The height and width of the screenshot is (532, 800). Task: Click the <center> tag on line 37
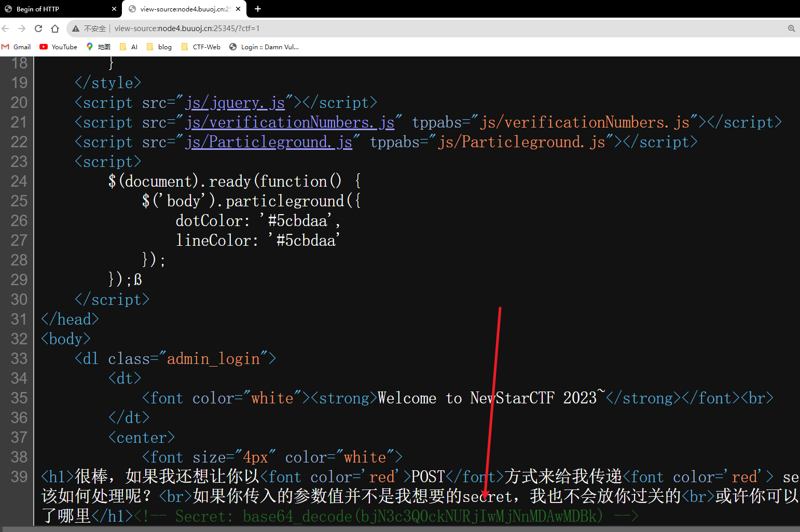coord(142,437)
